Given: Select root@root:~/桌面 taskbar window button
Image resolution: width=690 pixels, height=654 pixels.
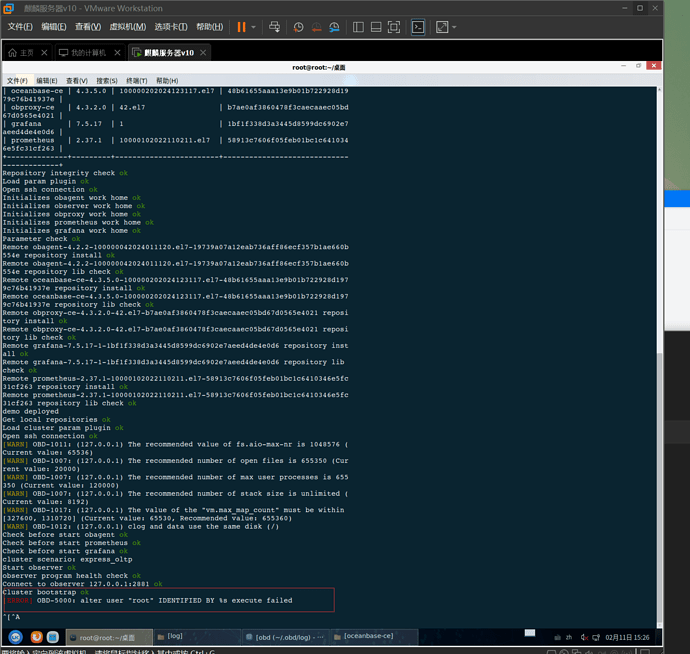Looking at the screenshot, I should [109, 637].
